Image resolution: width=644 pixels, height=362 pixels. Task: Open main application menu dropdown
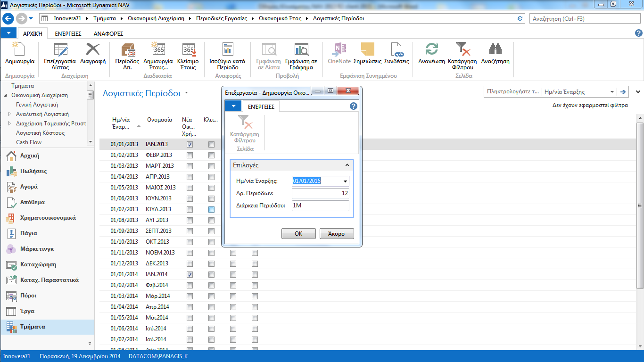8,33
